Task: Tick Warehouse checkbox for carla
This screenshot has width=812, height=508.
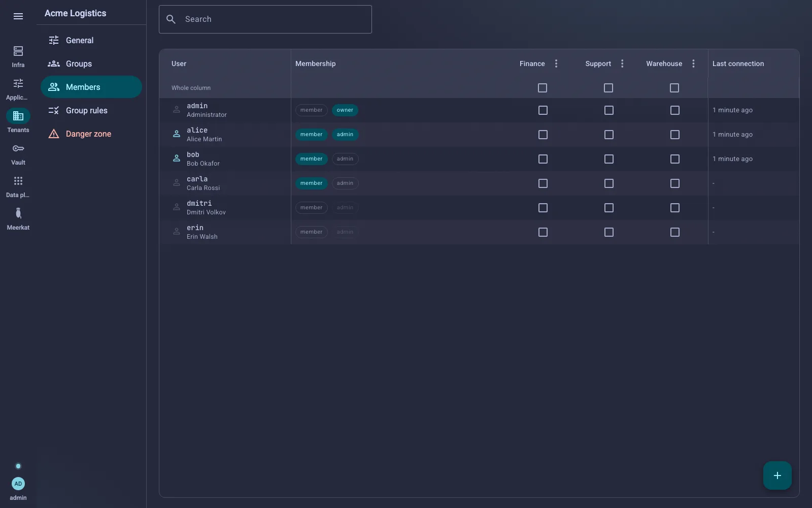Action: [675, 183]
